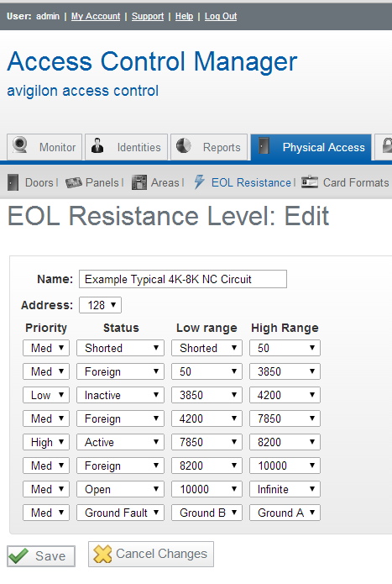Click the Areas building icon
Viewport: 392px width, 584px height.
coord(139,182)
